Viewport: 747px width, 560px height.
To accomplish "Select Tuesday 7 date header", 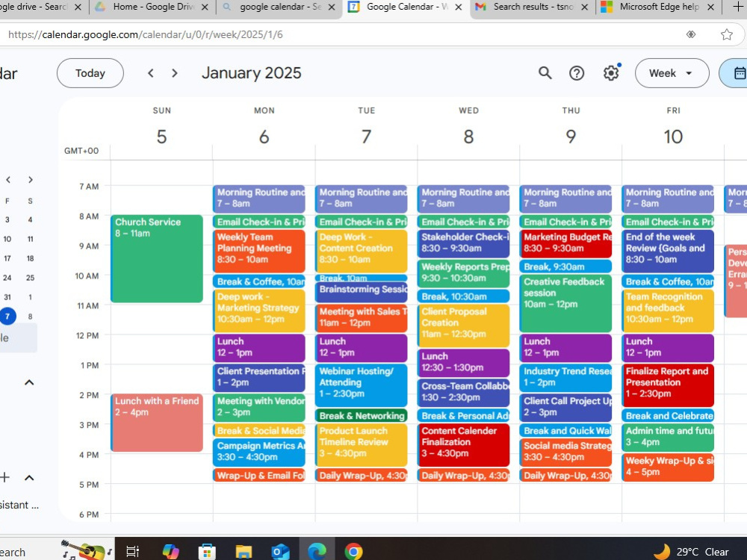I will (x=366, y=137).
